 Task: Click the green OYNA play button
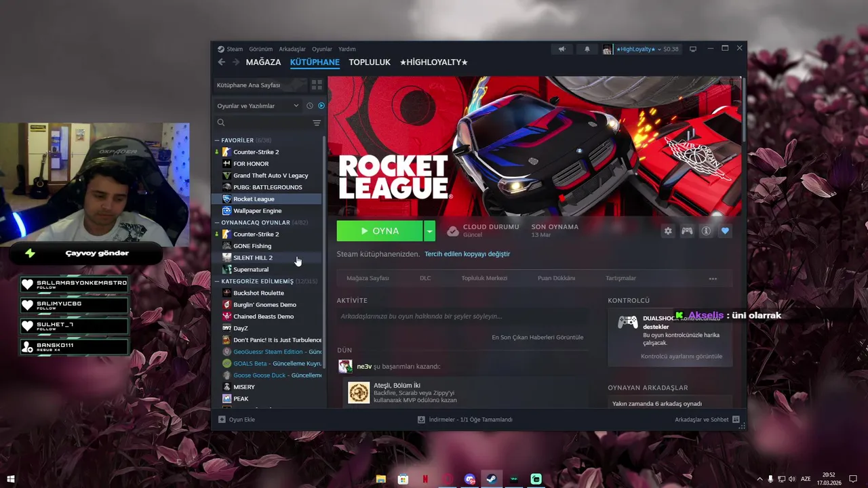coord(380,231)
